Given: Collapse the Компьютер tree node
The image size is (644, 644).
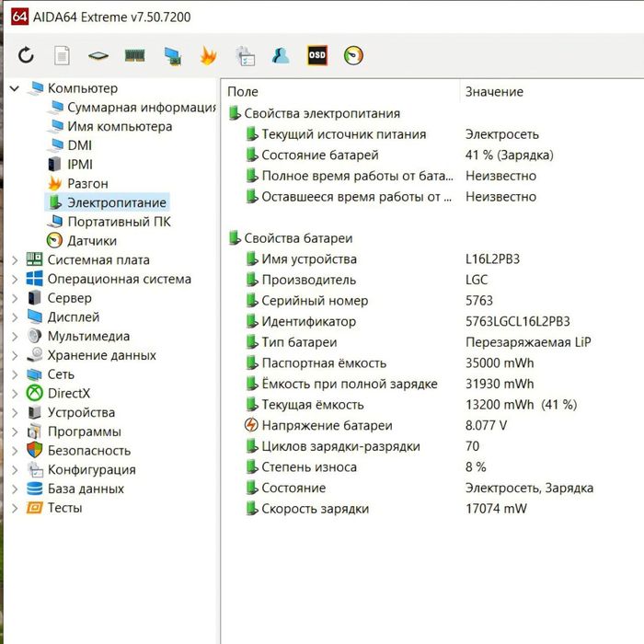Looking at the screenshot, I should click(15, 88).
